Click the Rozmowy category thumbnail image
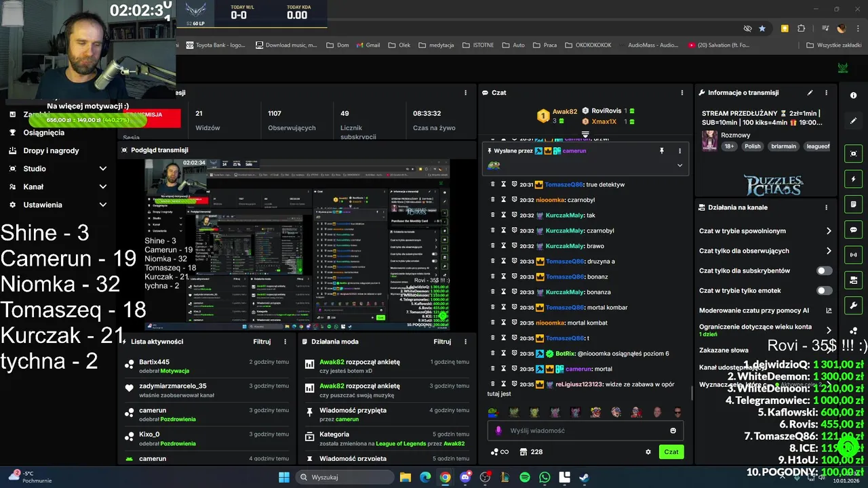 (x=709, y=140)
